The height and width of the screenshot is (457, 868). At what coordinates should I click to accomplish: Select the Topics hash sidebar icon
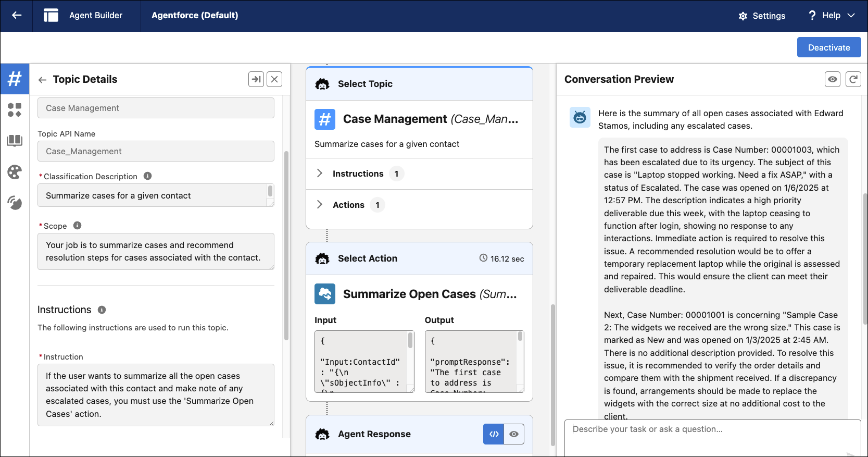coord(15,79)
